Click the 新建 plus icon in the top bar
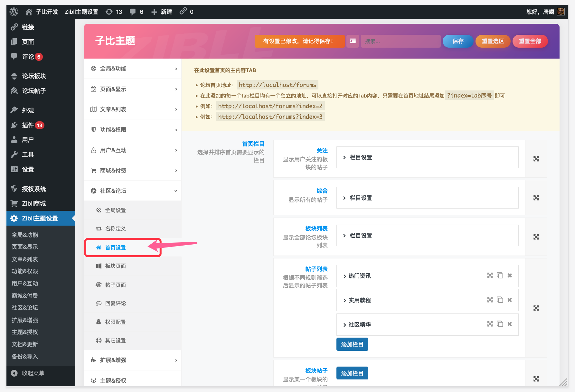575x392 pixels. click(154, 12)
